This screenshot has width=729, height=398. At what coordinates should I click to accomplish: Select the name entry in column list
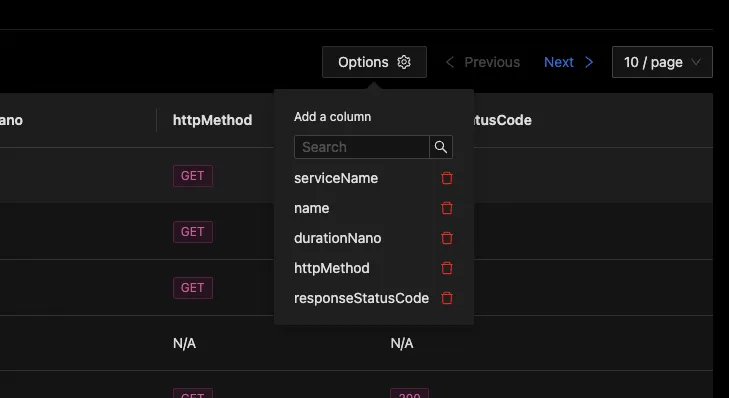pos(311,208)
